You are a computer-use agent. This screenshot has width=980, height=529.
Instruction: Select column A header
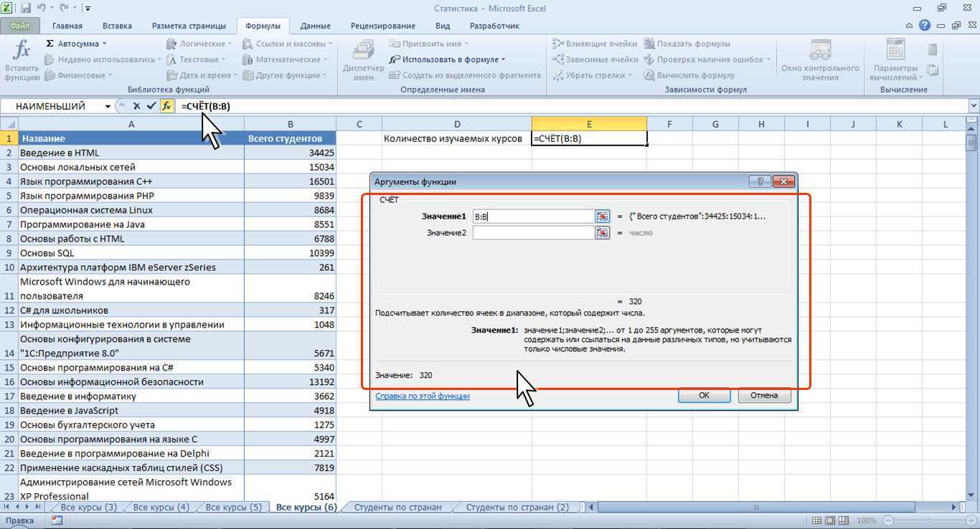(131, 124)
